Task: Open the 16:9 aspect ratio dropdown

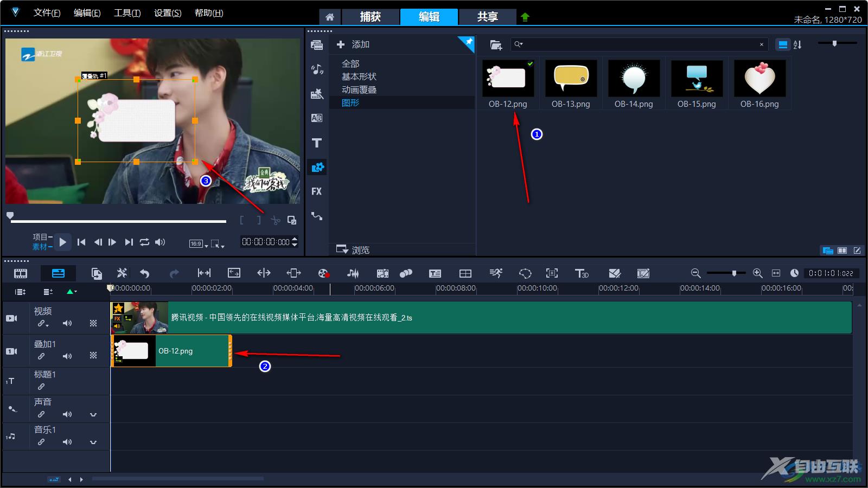Action: point(199,244)
